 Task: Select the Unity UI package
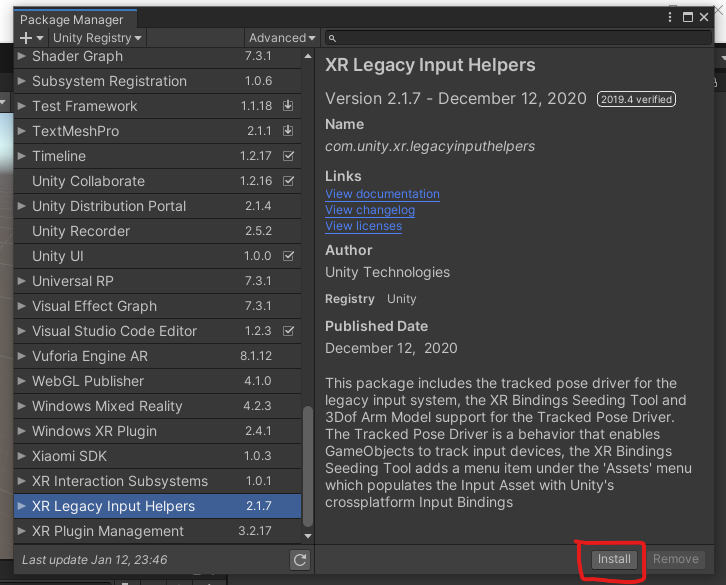[x=157, y=256]
